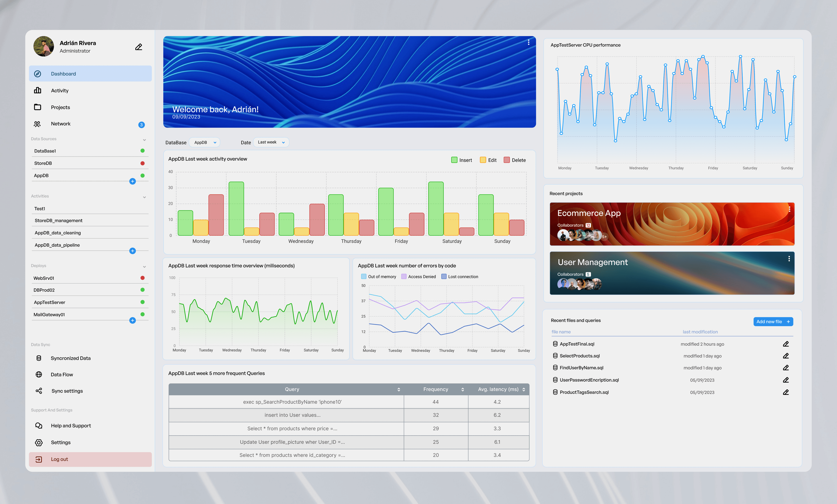This screenshot has width=837, height=504.
Task: Select the Data Flow icon under Data Sync
Action: tap(38, 374)
